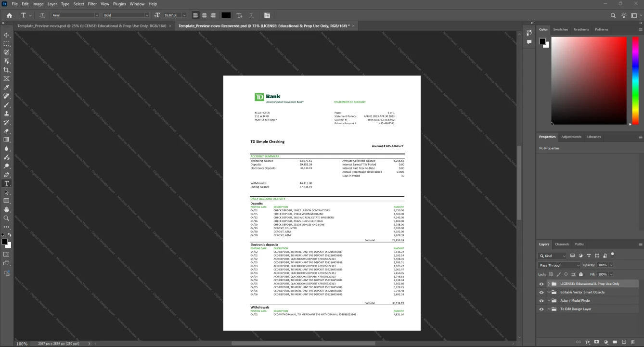
Task: Open the layer filter Kind dropdown
Action: (x=553, y=256)
